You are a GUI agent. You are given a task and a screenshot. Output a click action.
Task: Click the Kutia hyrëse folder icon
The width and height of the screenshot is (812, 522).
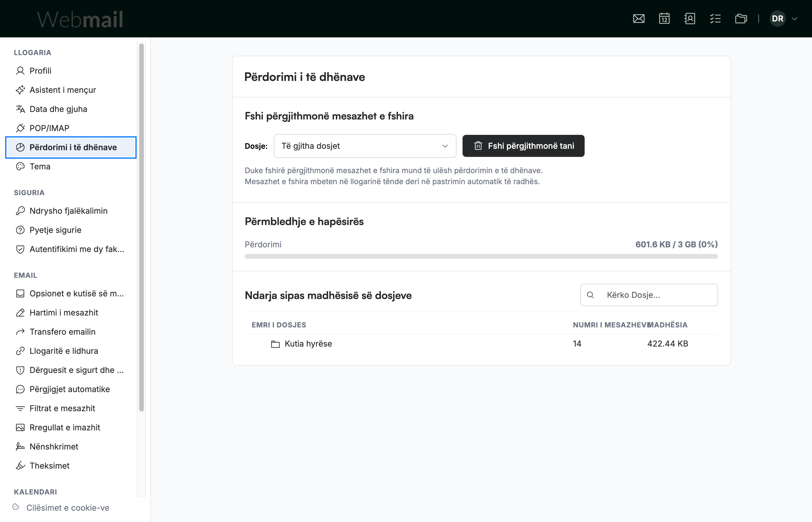pyautogui.click(x=275, y=344)
